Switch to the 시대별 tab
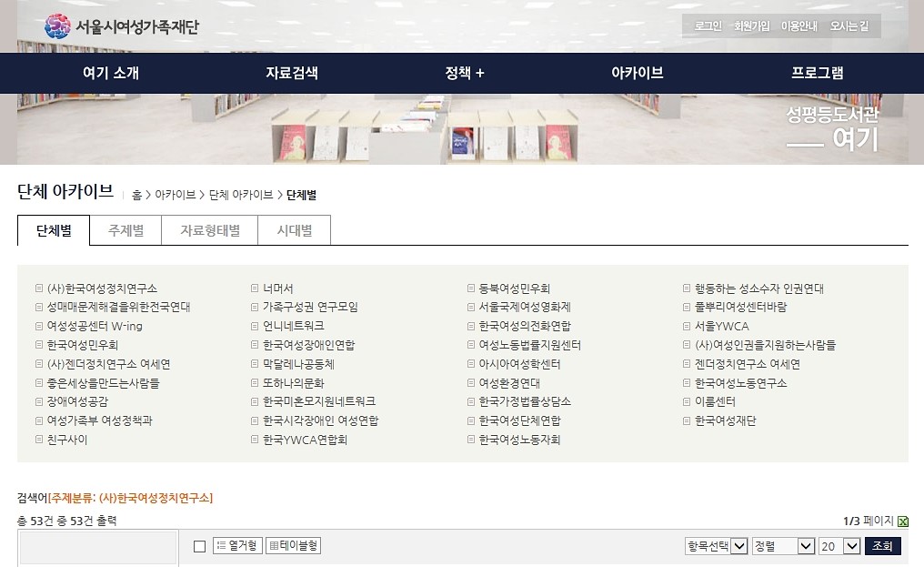The image size is (924, 567). click(x=294, y=230)
